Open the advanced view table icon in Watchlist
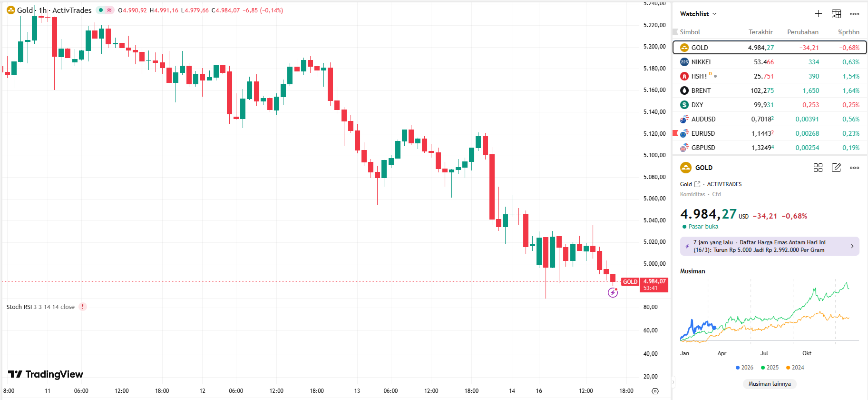The image size is (868, 400). point(836,14)
